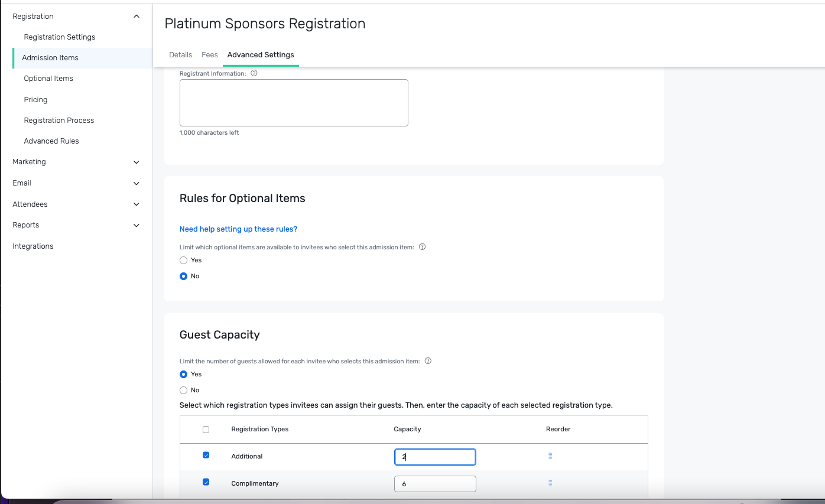Open Optional Items in sidebar
The image size is (825, 504).
tap(48, 79)
